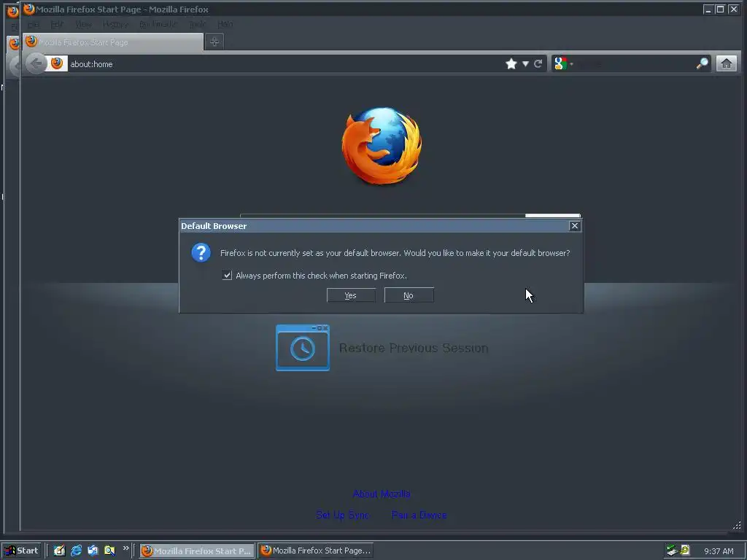Reload the page with the refresh icon
747x560 pixels.
point(538,64)
